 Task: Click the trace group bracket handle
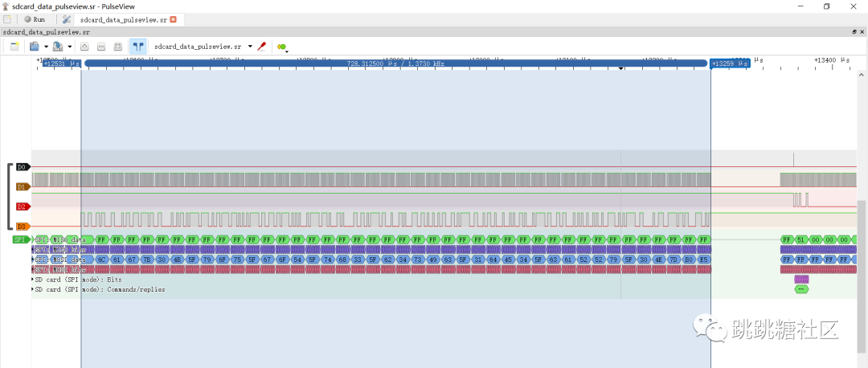coord(9,196)
